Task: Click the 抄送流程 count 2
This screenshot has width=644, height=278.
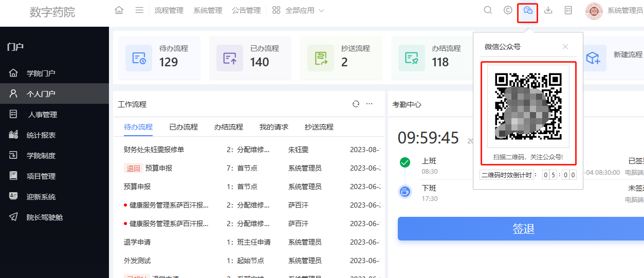Action: (x=344, y=62)
